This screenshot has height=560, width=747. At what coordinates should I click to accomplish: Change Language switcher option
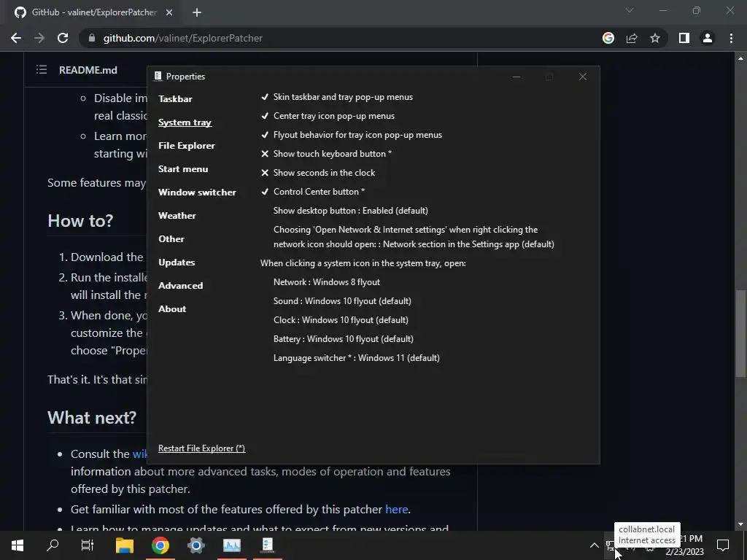pos(356,358)
